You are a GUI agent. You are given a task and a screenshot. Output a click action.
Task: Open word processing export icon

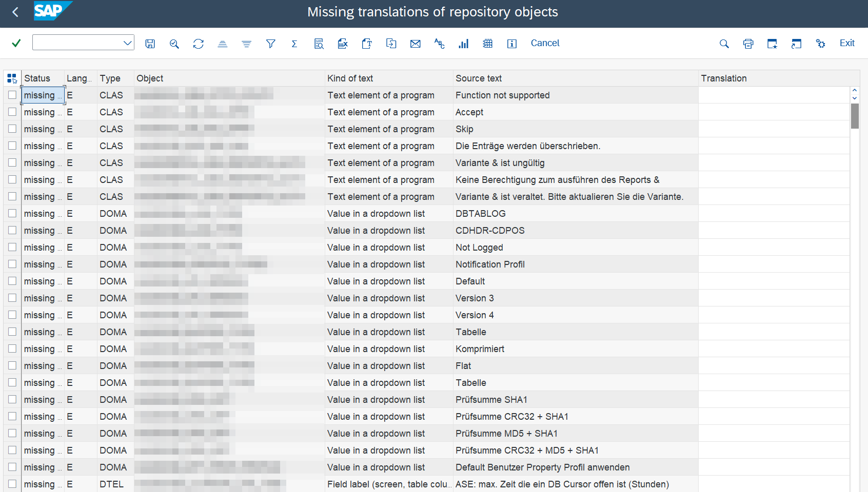pos(367,44)
